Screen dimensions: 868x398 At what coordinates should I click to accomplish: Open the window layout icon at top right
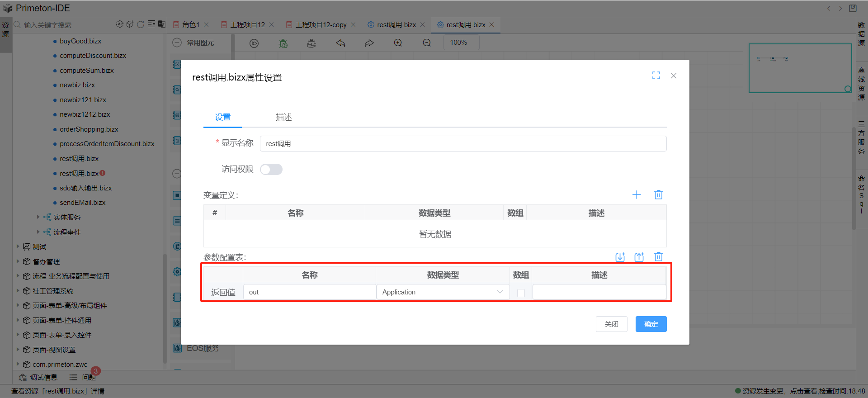click(x=853, y=8)
